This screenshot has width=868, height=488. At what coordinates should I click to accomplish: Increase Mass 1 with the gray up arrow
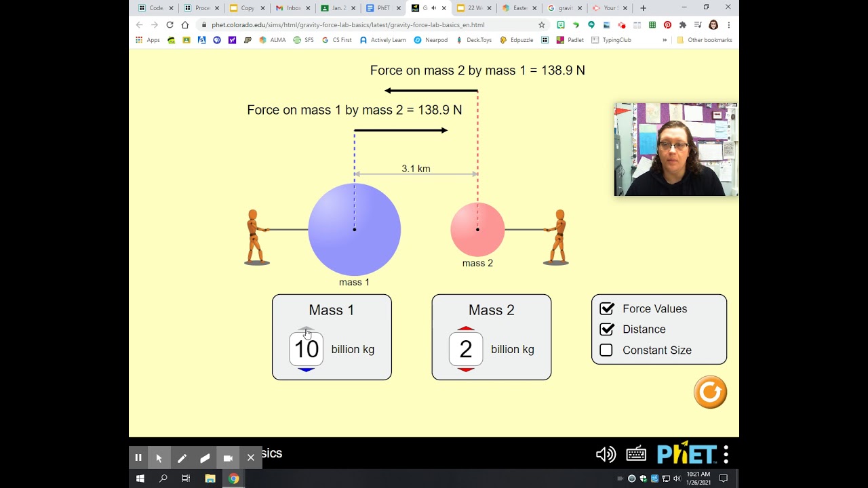click(307, 329)
